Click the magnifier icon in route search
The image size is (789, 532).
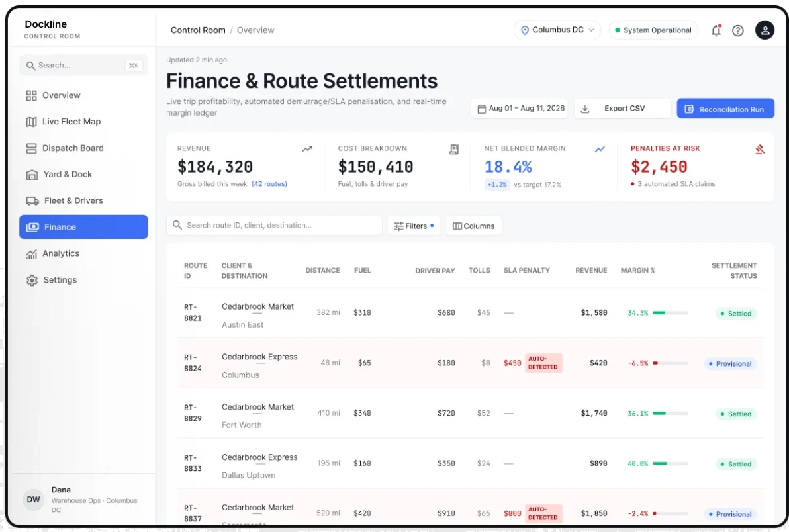pyautogui.click(x=177, y=225)
